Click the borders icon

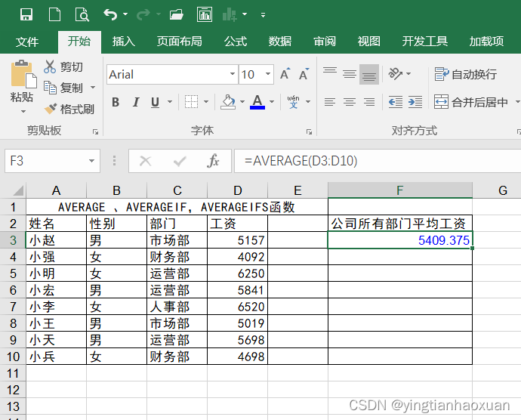tap(191, 102)
